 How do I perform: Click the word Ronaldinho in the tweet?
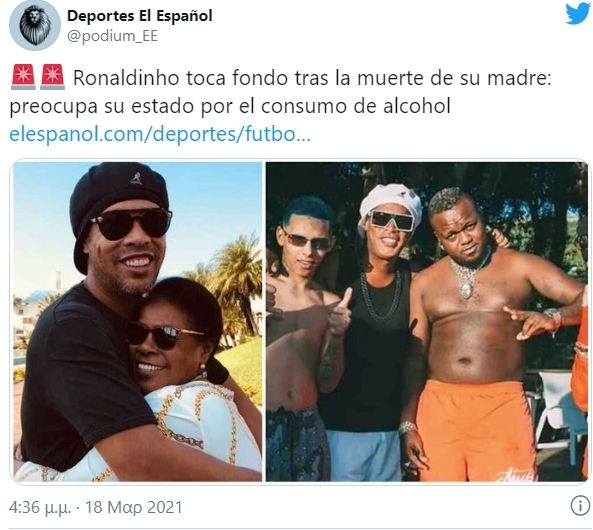pos(126,78)
